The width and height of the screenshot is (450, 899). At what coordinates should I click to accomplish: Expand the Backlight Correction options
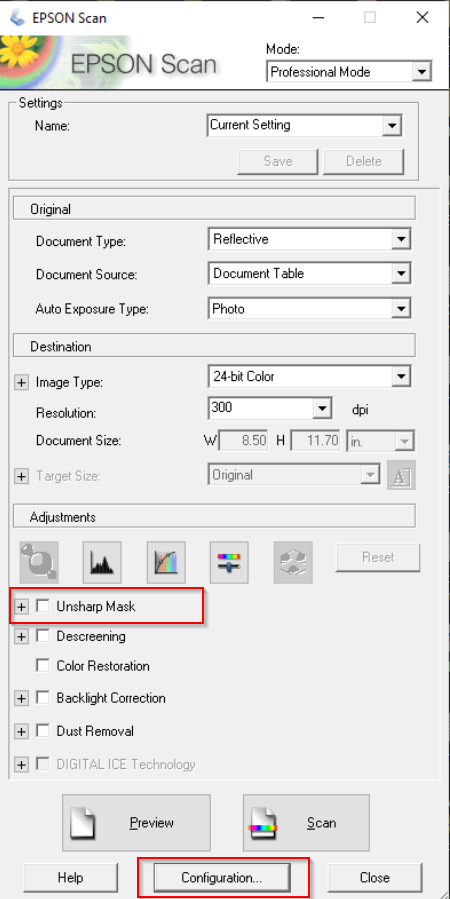[21, 698]
